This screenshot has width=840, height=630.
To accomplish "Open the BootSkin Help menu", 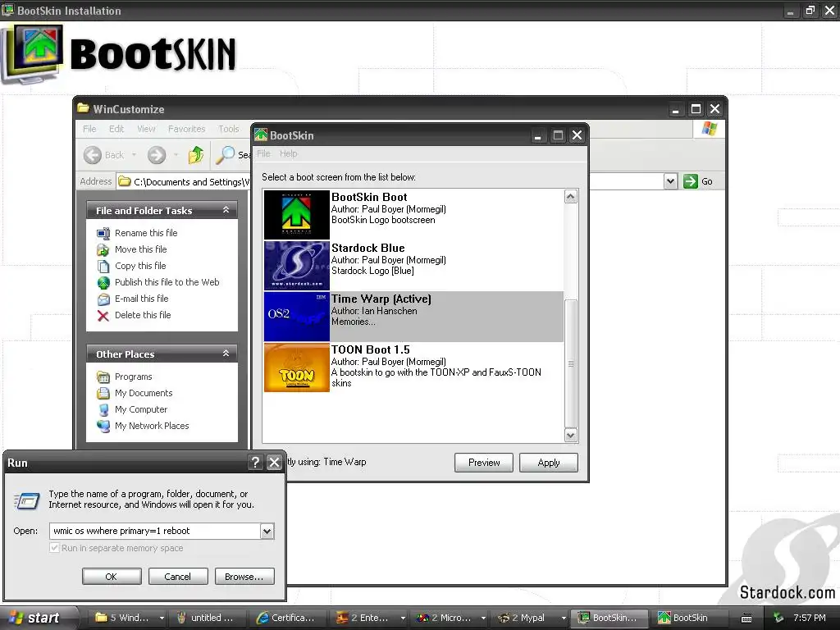I will (288, 153).
